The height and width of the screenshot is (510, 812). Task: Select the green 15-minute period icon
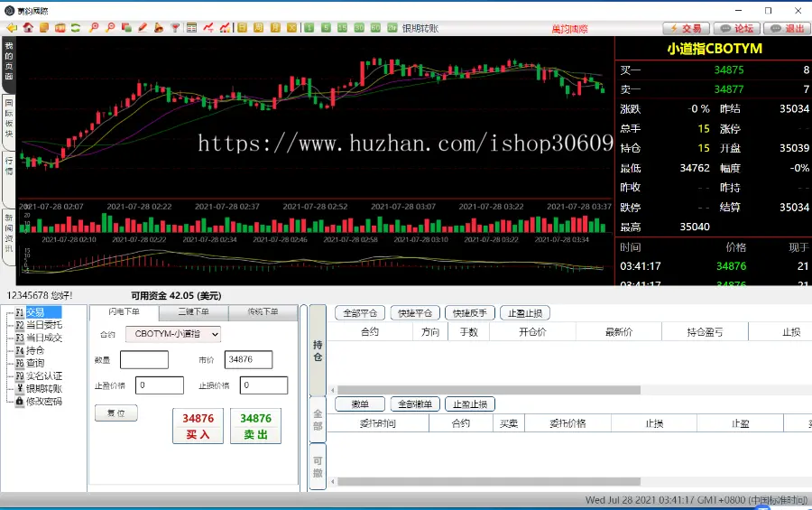coord(343,28)
